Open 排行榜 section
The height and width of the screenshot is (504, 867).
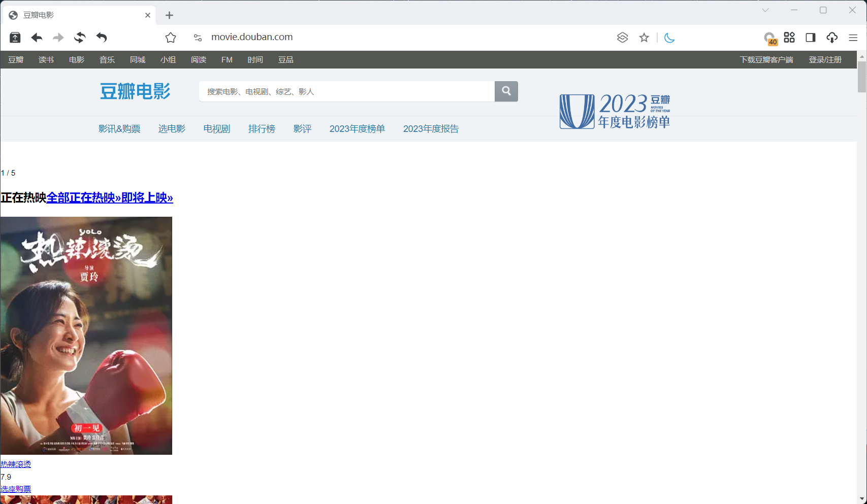(262, 129)
